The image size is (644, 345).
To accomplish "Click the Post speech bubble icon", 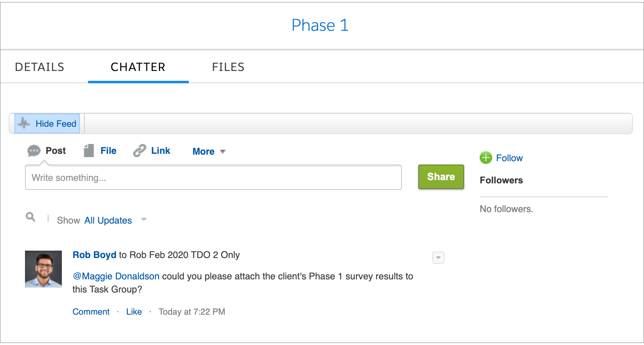I will point(34,151).
